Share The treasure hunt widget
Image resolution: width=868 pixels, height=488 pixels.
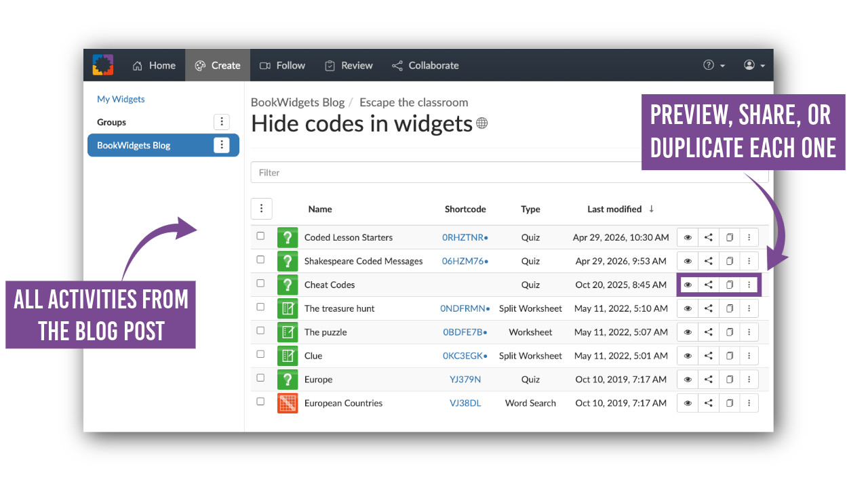click(x=709, y=308)
